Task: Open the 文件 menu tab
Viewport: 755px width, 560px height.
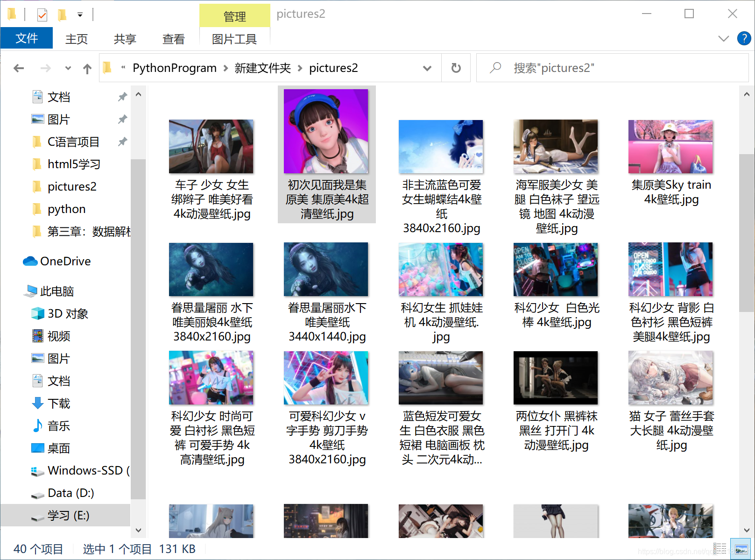Action: [x=27, y=38]
